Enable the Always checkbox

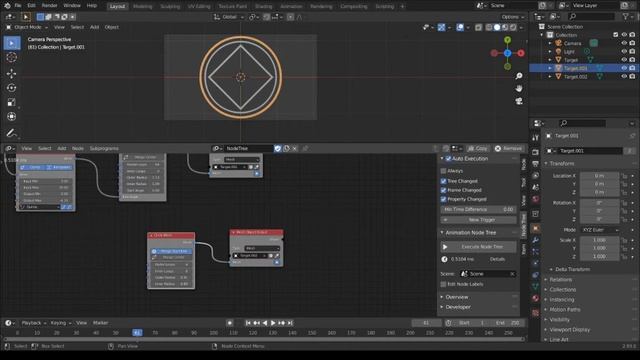click(x=443, y=171)
